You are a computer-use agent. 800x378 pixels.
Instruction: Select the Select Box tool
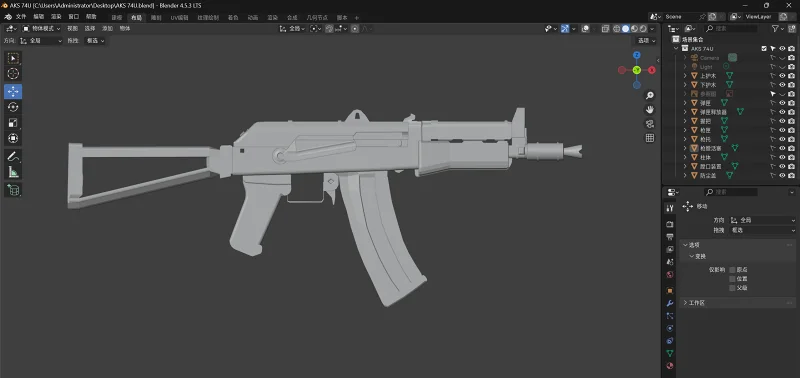(x=13, y=59)
